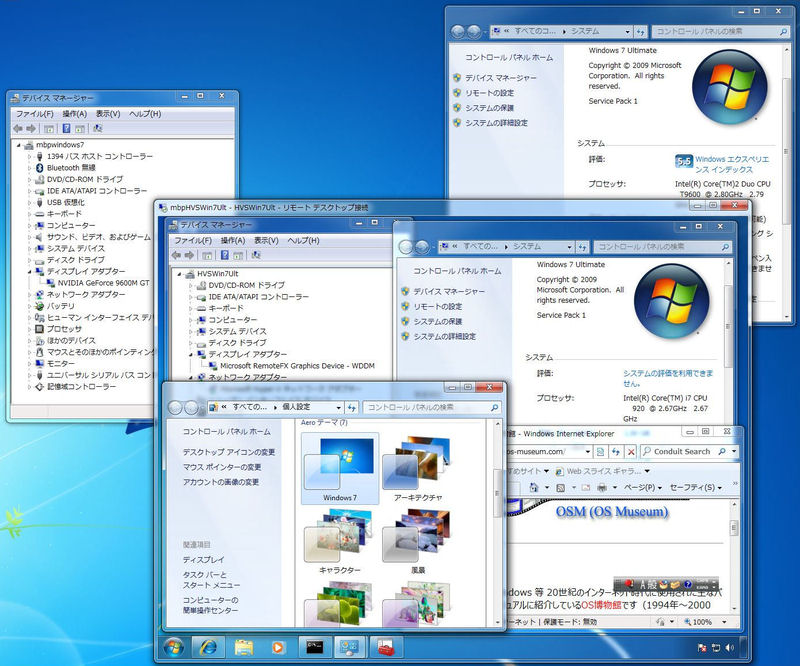Image resolution: width=800 pixels, height=666 pixels.
Task: Open the address bar dropdown in 個人設定 window
Action: 338,408
